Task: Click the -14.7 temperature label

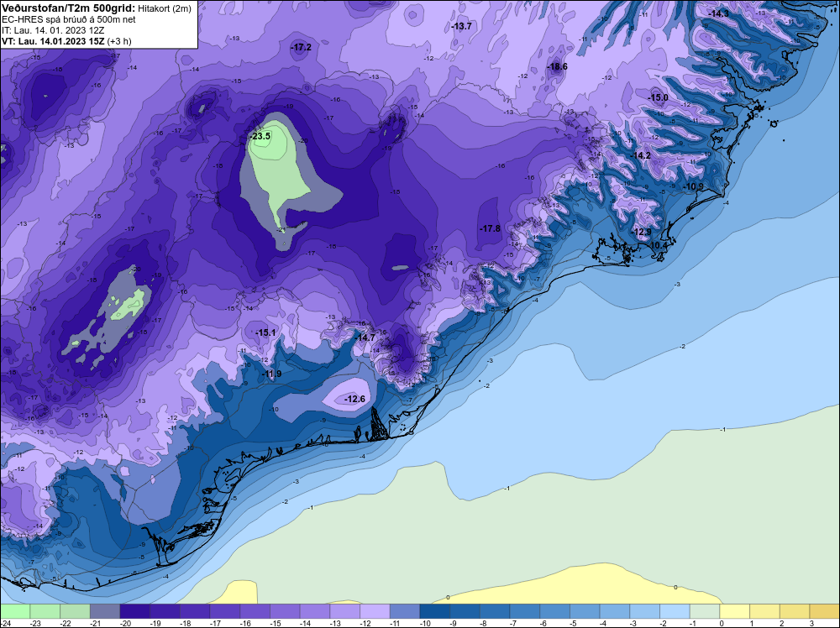Action: pyautogui.click(x=366, y=338)
